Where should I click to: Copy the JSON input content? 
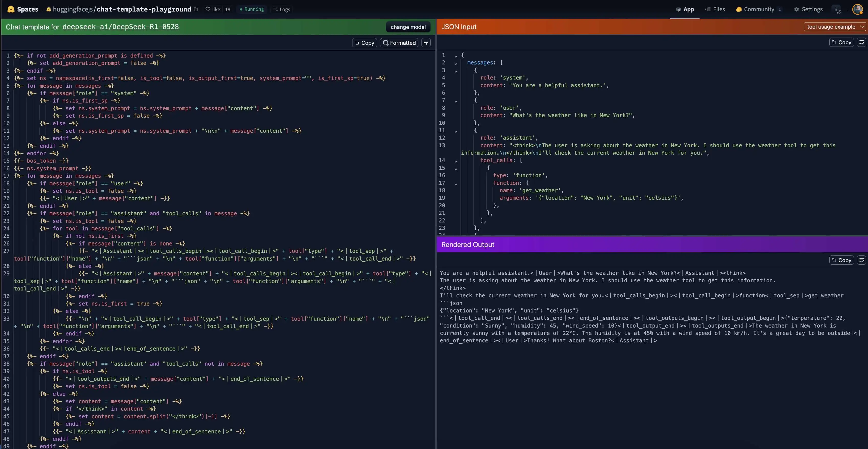[841, 42]
